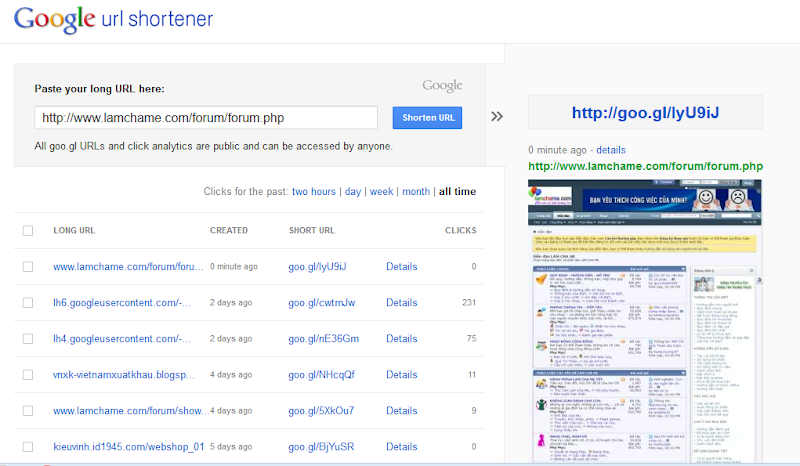Viewport: 800px width, 466px height.
Task: Open short URL goo.gl/cwtmJw
Action: [x=321, y=303]
